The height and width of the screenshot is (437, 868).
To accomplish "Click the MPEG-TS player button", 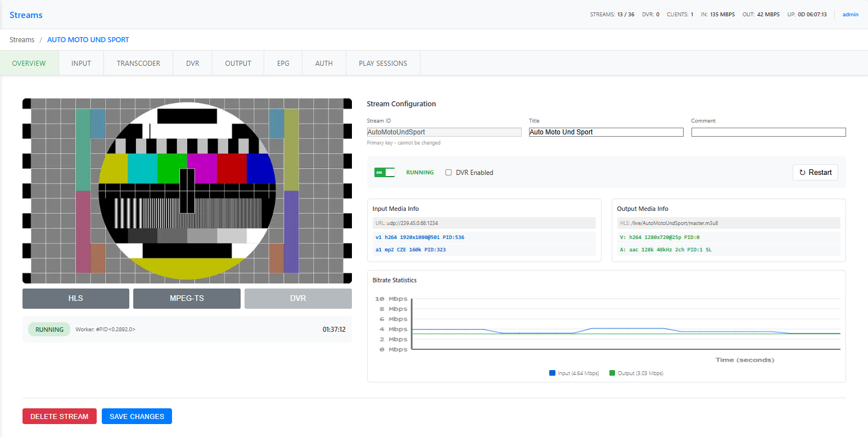I will pos(187,298).
